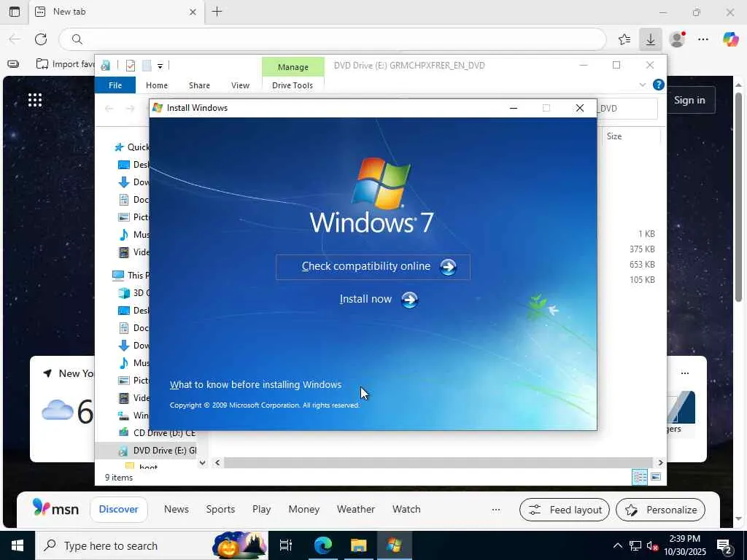Select Discover in MSN feed bar
747x560 pixels.
[119, 510]
